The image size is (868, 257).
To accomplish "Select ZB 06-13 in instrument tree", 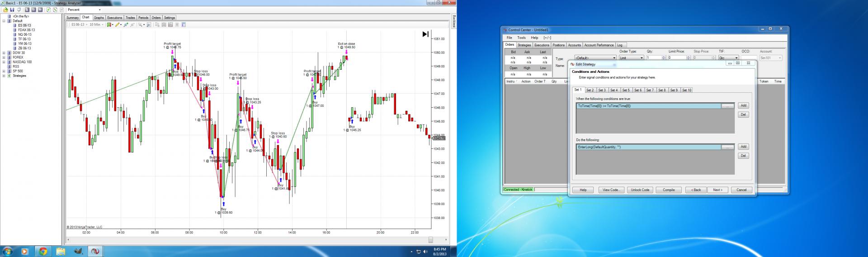I will pyautogui.click(x=24, y=48).
